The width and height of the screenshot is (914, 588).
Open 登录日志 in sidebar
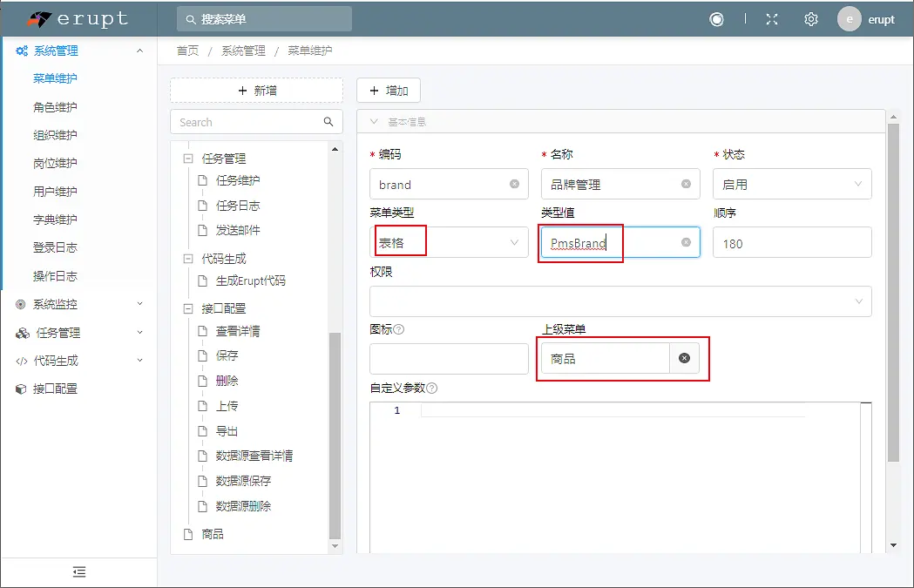point(55,247)
